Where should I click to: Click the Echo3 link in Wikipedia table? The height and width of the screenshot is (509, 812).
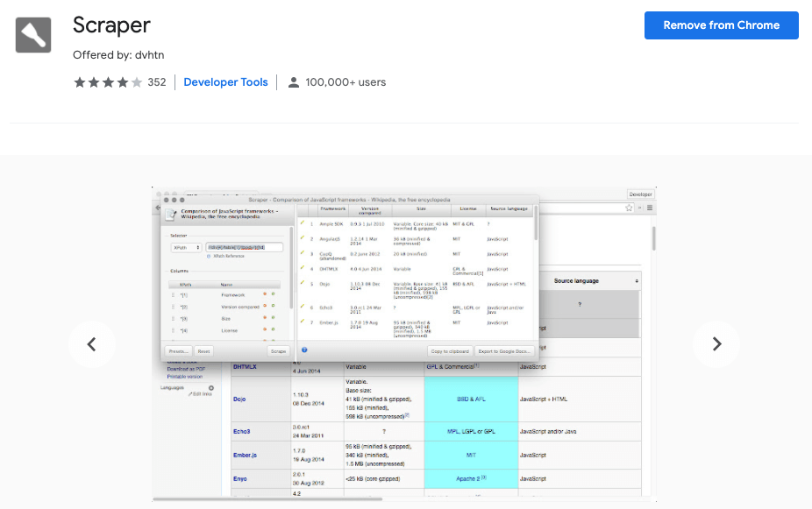242,431
